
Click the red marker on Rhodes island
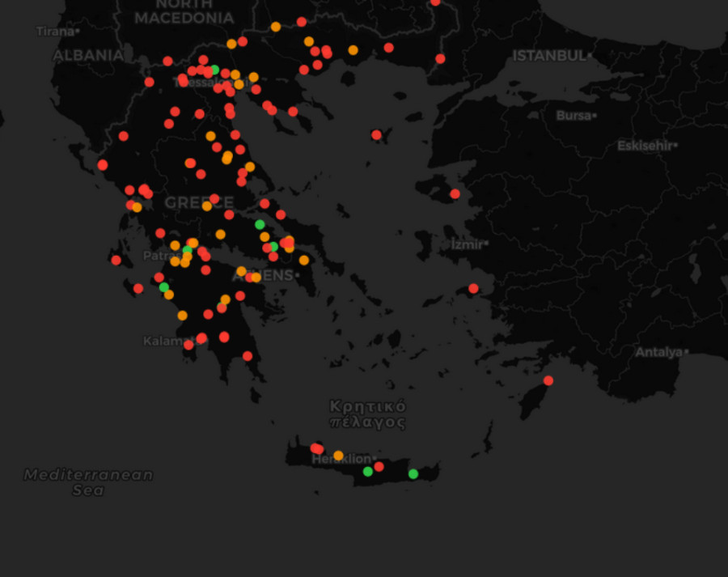click(548, 380)
